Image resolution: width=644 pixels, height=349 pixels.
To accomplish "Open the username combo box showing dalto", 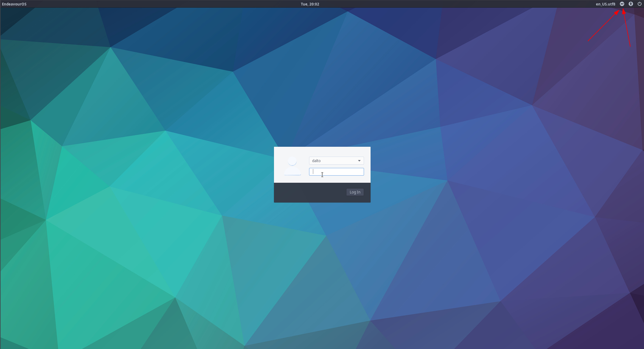I will [x=336, y=161].
